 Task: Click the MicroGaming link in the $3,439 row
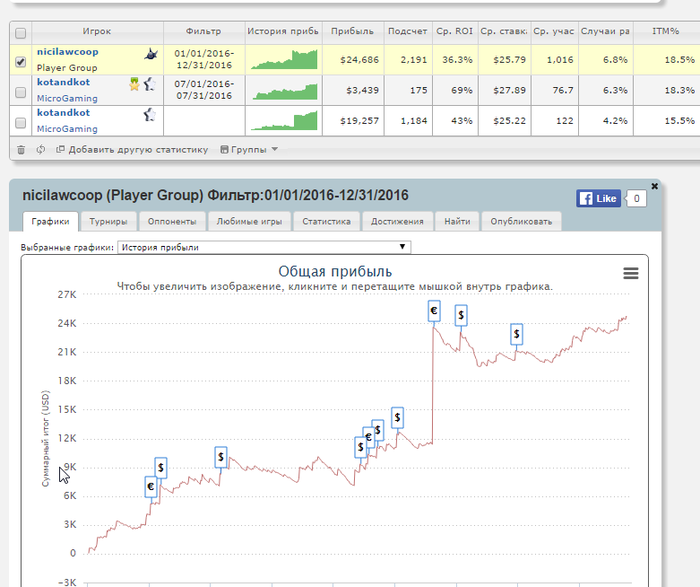[67, 98]
